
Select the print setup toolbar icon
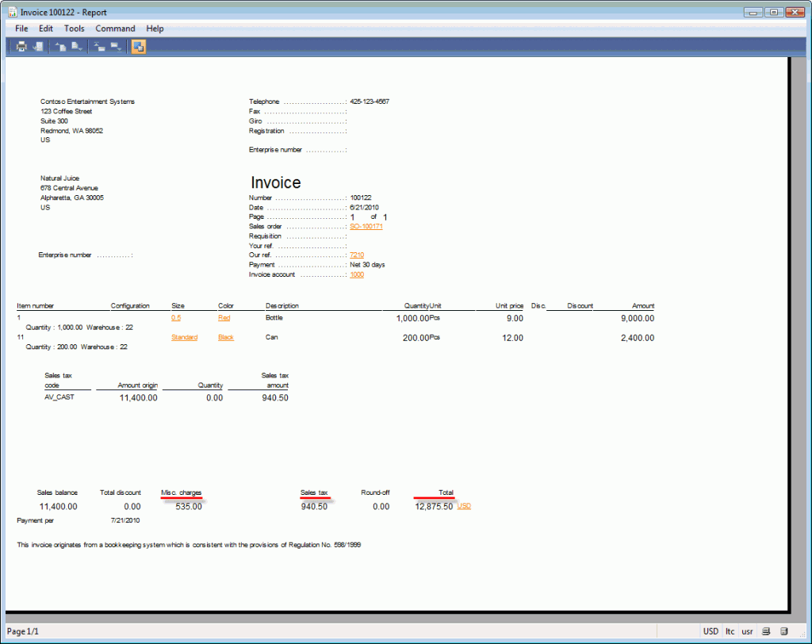39,47
